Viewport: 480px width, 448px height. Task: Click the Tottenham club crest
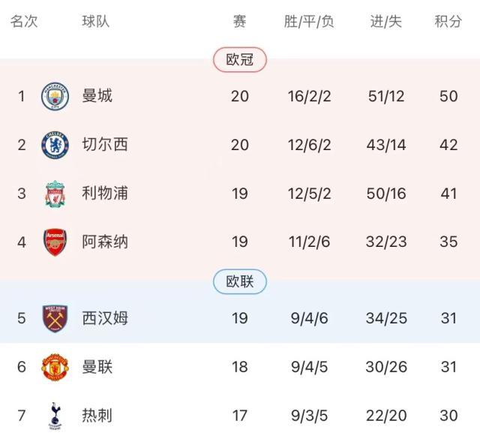pyautogui.click(x=55, y=415)
